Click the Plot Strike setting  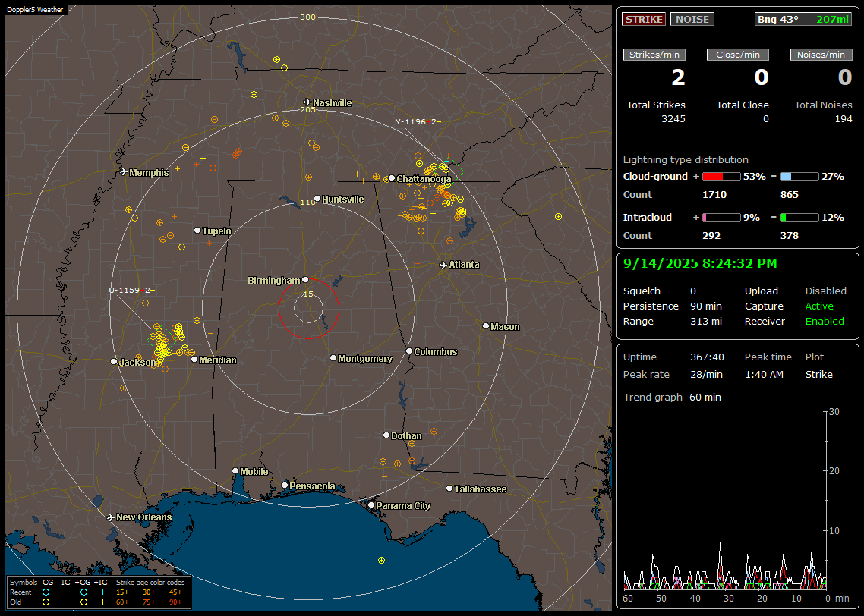point(818,374)
